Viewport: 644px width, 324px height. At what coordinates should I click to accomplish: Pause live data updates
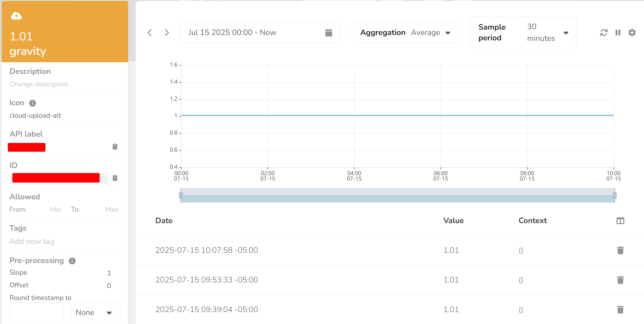(x=618, y=33)
